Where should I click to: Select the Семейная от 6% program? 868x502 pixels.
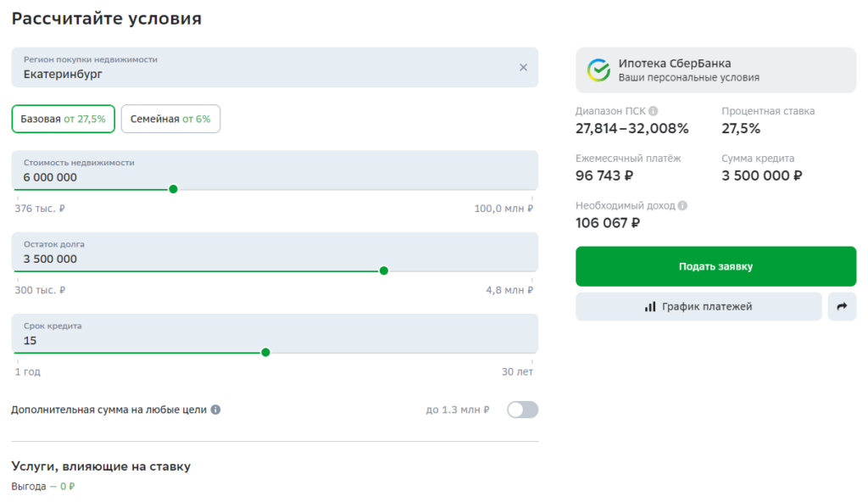170,120
